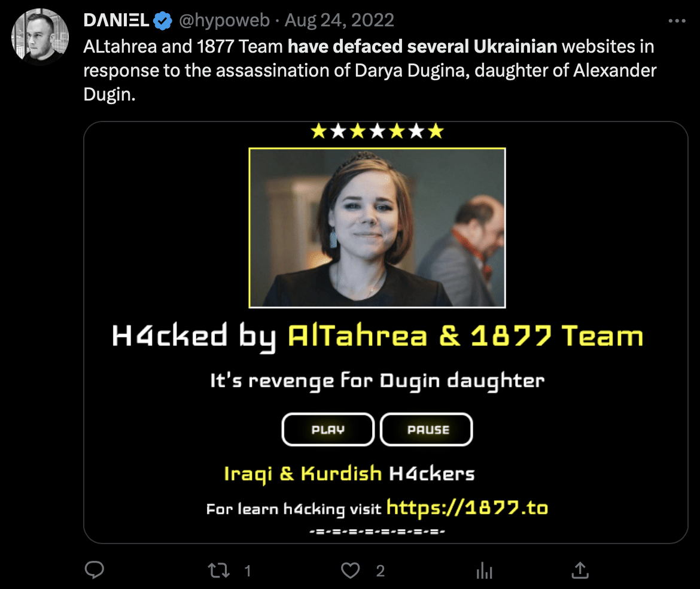Click the https://1877.to link text
Image resolution: width=700 pixels, height=589 pixels.
tap(467, 508)
